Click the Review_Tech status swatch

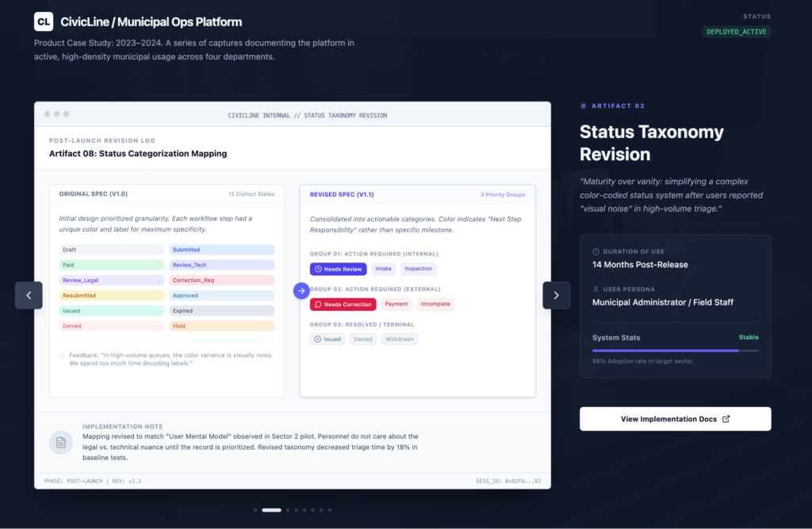click(222, 265)
